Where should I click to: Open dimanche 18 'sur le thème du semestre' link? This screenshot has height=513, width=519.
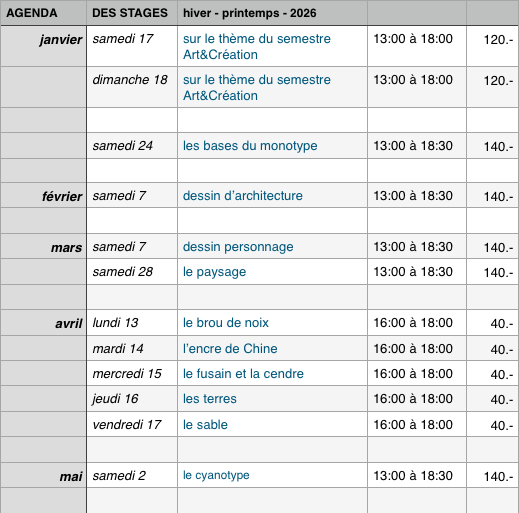pos(257,80)
